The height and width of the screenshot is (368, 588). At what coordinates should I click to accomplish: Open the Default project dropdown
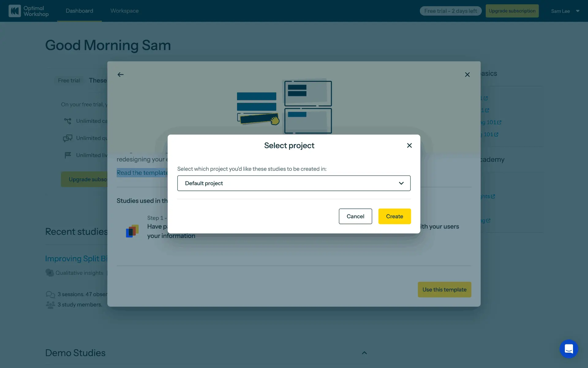(294, 183)
